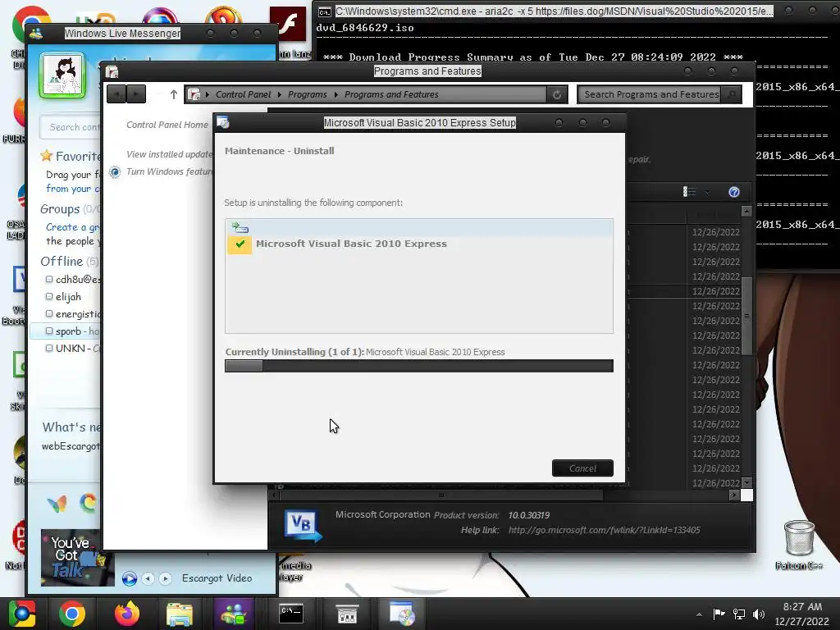Click the Programs and Features title bar icon

(x=112, y=72)
